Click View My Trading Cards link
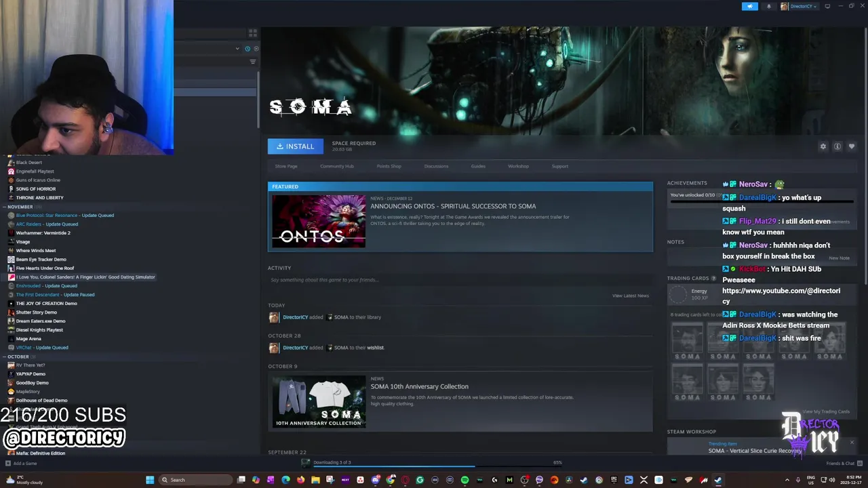This screenshot has height=488, width=868. click(826, 411)
